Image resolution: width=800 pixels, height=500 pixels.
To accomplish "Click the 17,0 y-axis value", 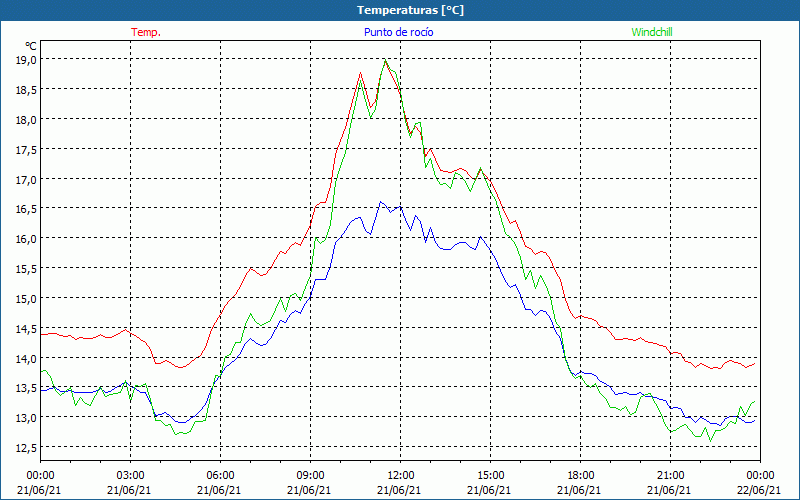I will pyautogui.click(x=28, y=179).
